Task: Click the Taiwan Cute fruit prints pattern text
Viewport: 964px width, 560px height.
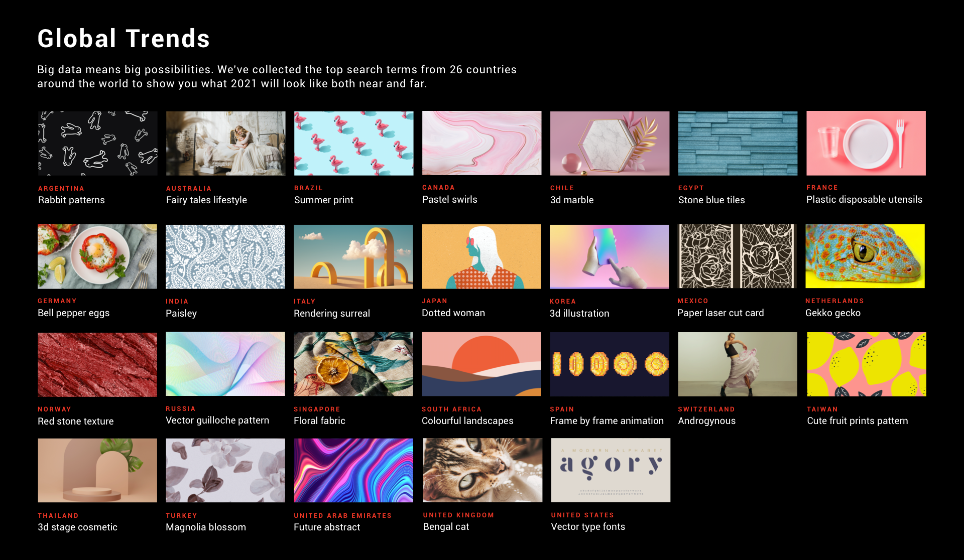Action: pyautogui.click(x=857, y=421)
